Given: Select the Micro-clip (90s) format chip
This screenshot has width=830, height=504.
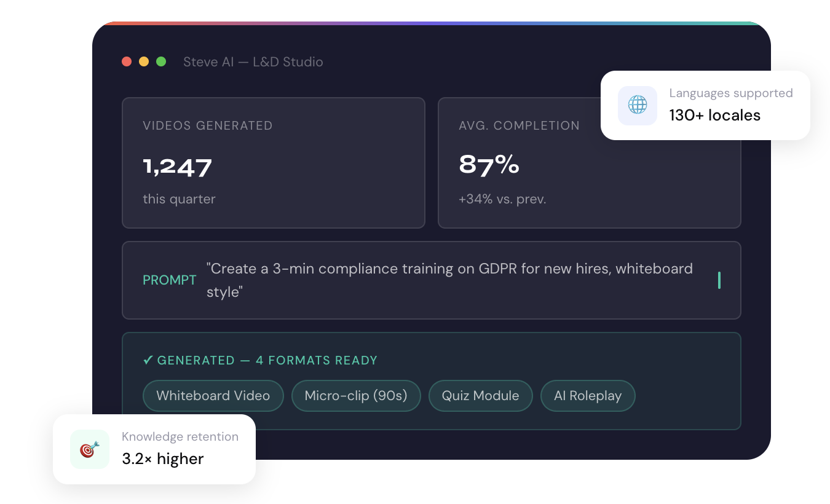Looking at the screenshot, I should (356, 396).
